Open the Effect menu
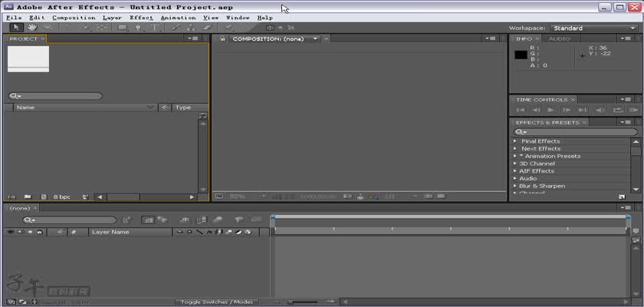The image size is (644, 307). [141, 18]
